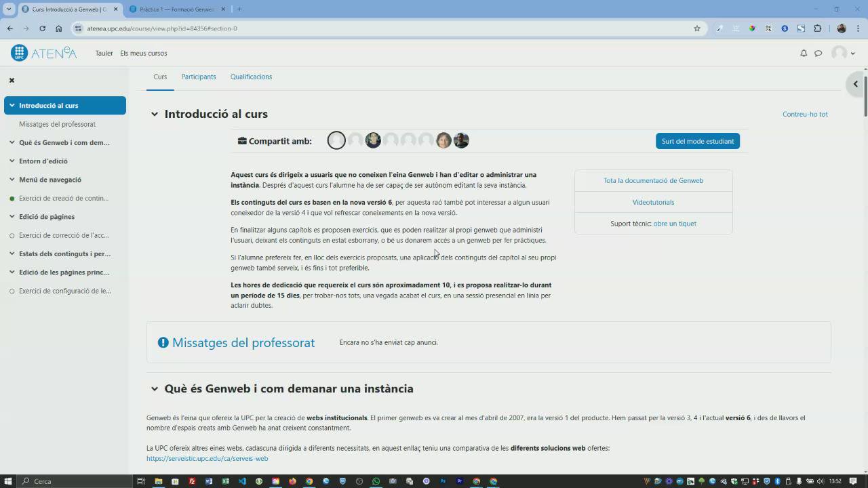
Task: Open the messaging speech bubble icon
Action: 818,53
